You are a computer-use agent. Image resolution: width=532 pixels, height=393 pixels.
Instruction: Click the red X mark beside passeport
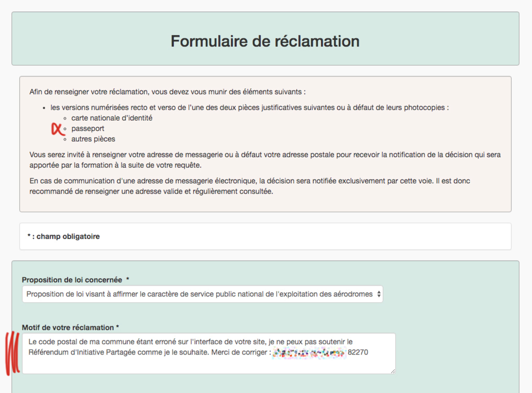[x=58, y=129]
